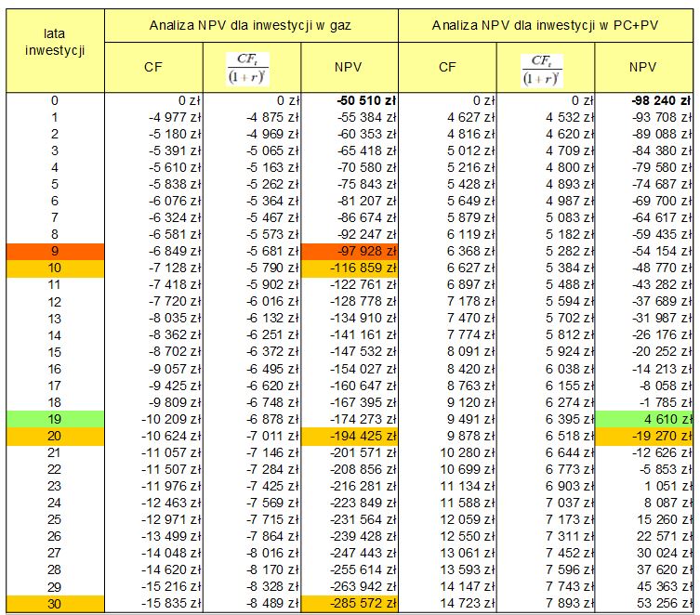The height and width of the screenshot is (615, 700).
Task: Click PC+PV NPV value -48 770 zł
Action: click(662, 268)
